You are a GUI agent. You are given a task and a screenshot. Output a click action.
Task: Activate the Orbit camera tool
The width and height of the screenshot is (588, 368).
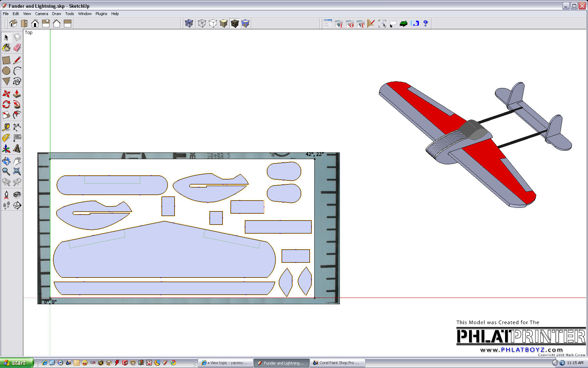tap(6, 161)
